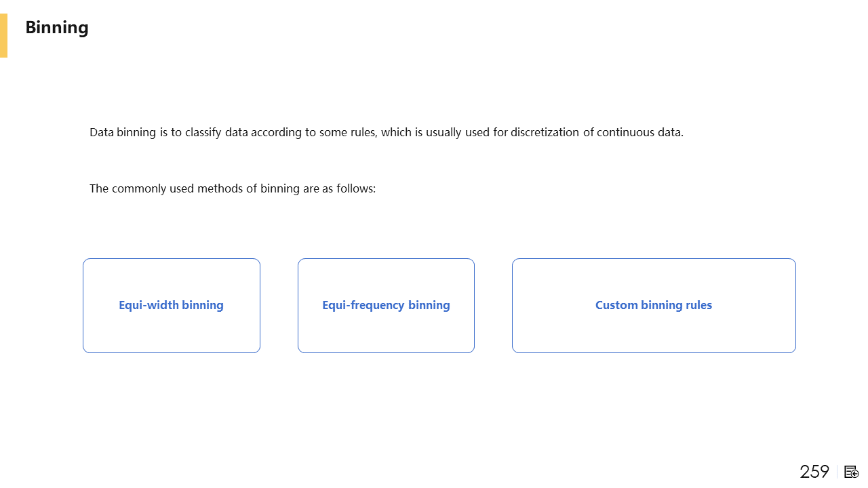The height and width of the screenshot is (488, 868).
Task: Click the yellow accent bar beside title
Action: point(3,36)
